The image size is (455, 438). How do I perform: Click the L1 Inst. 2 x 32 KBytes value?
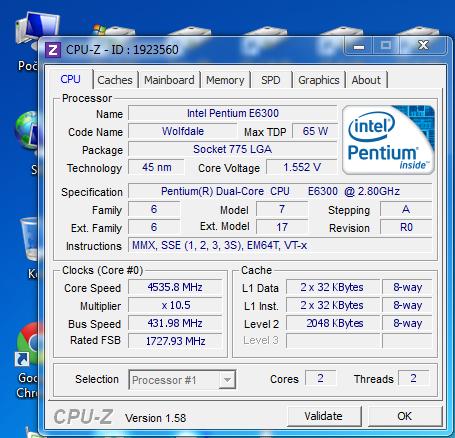[333, 305]
